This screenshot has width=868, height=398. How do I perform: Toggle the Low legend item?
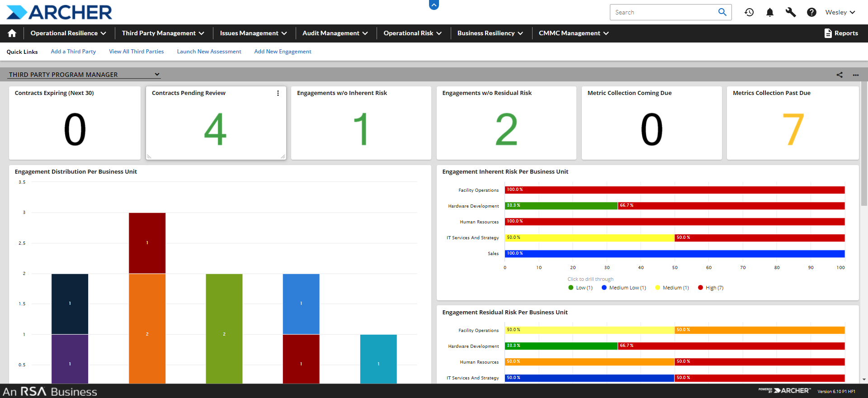tap(580, 288)
